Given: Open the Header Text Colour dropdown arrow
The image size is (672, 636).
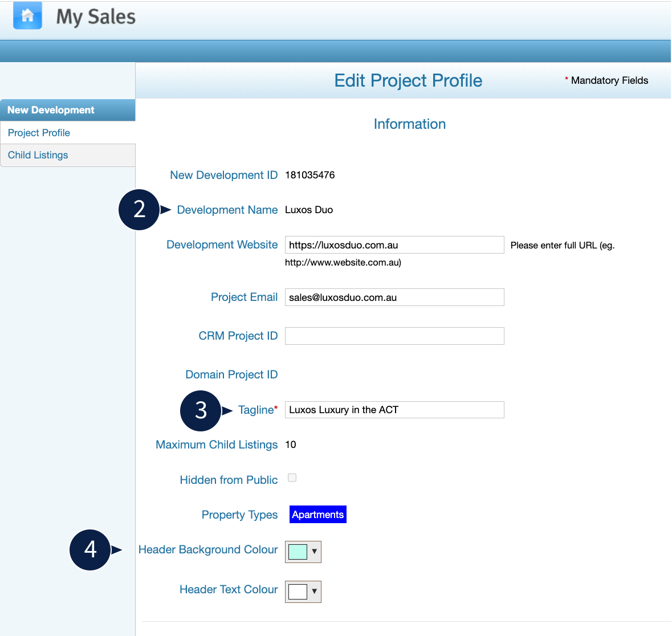Looking at the screenshot, I should click(315, 592).
